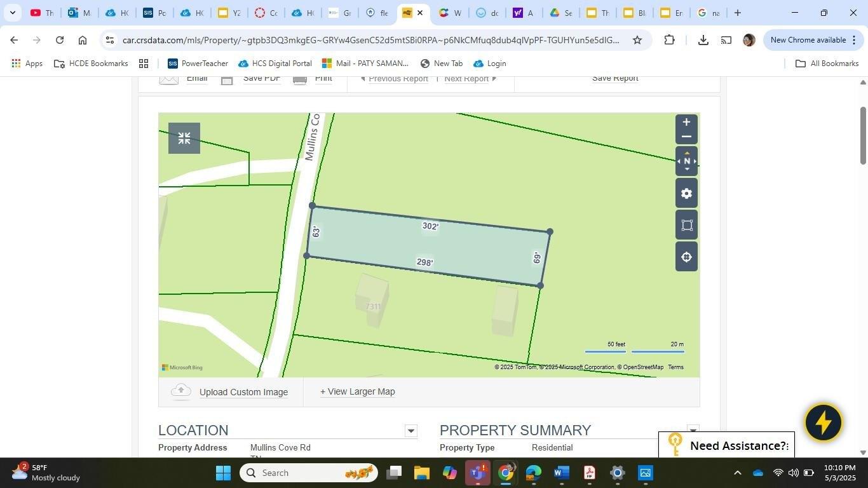868x488 pixels.
Task: Open Microsoft Word from the taskbar
Action: pyautogui.click(x=562, y=473)
